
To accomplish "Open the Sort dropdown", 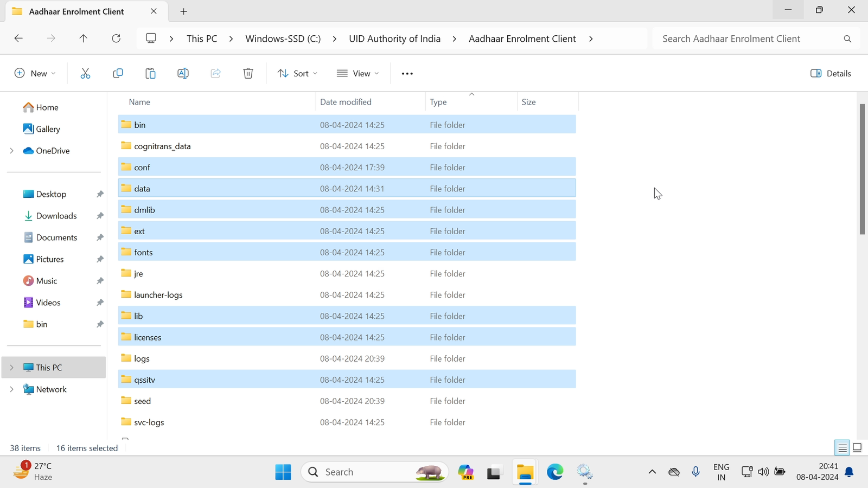I will click(297, 73).
